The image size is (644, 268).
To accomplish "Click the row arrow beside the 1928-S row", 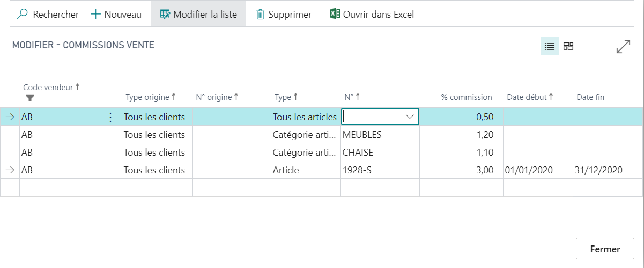I will click(10, 170).
